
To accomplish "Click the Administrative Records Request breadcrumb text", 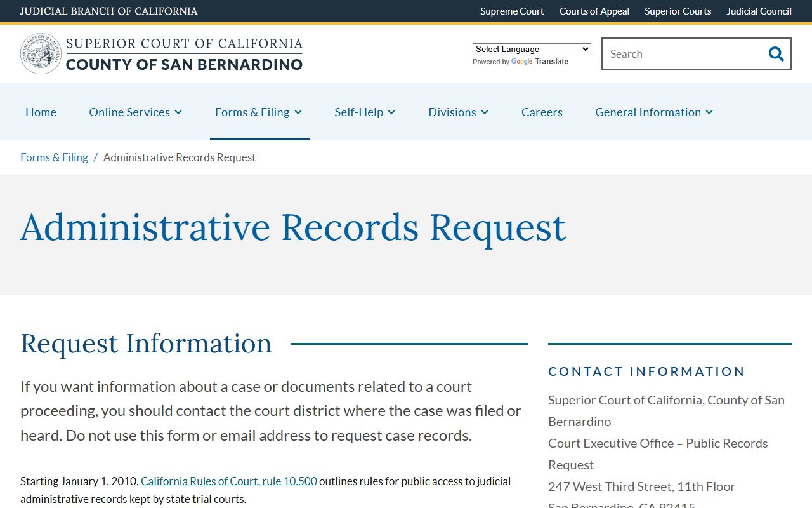I will click(180, 157).
